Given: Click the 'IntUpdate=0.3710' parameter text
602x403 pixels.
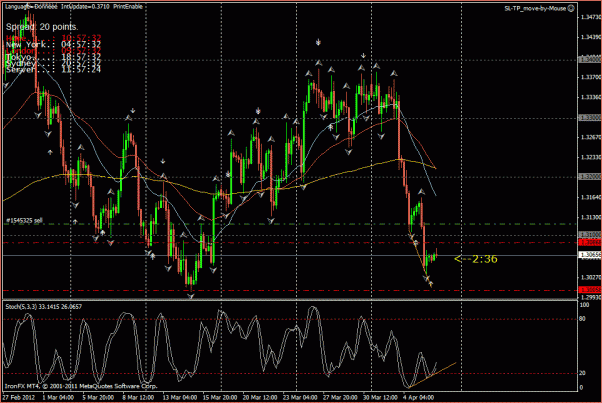Looking at the screenshot, I should 86,7.
